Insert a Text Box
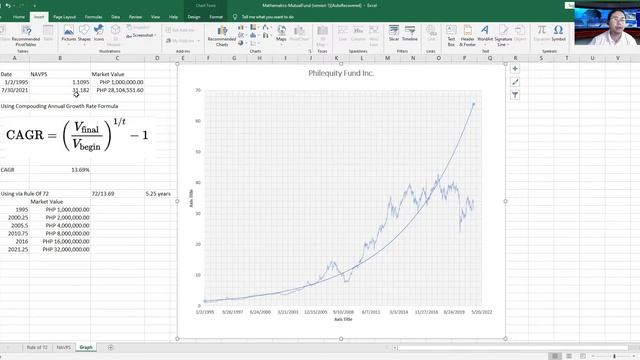640x360 pixels. (x=451, y=36)
